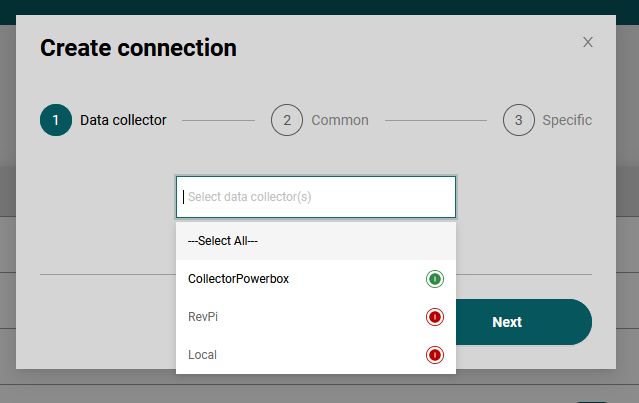Viewport: 639px width, 403px height.
Task: Close the Create connection dialog
Action: tap(588, 42)
